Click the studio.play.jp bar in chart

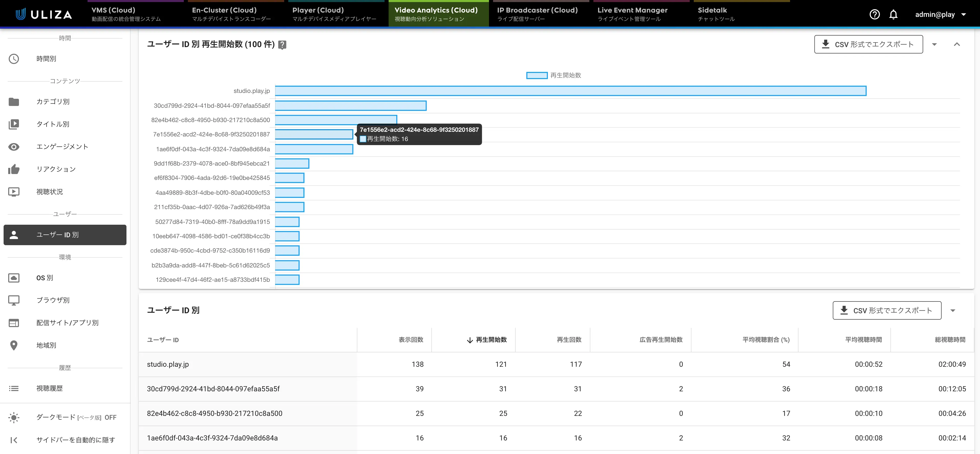tap(571, 91)
